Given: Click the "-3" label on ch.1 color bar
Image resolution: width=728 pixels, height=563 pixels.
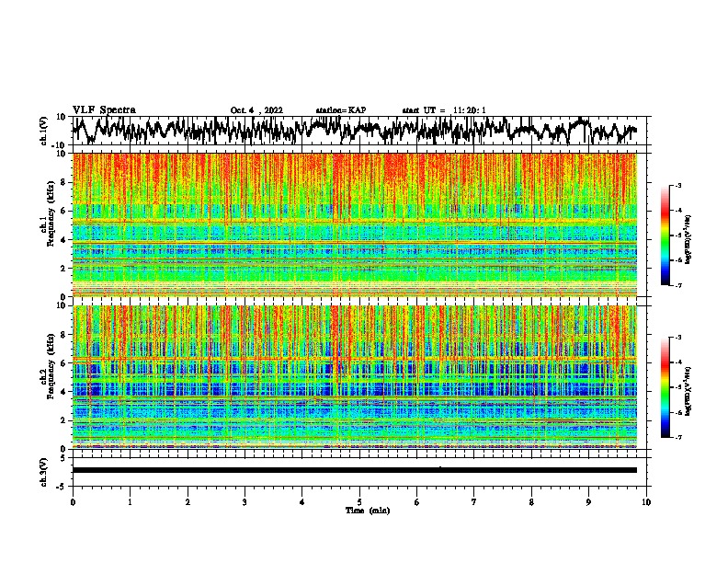Looking at the screenshot, I should coord(677,185).
